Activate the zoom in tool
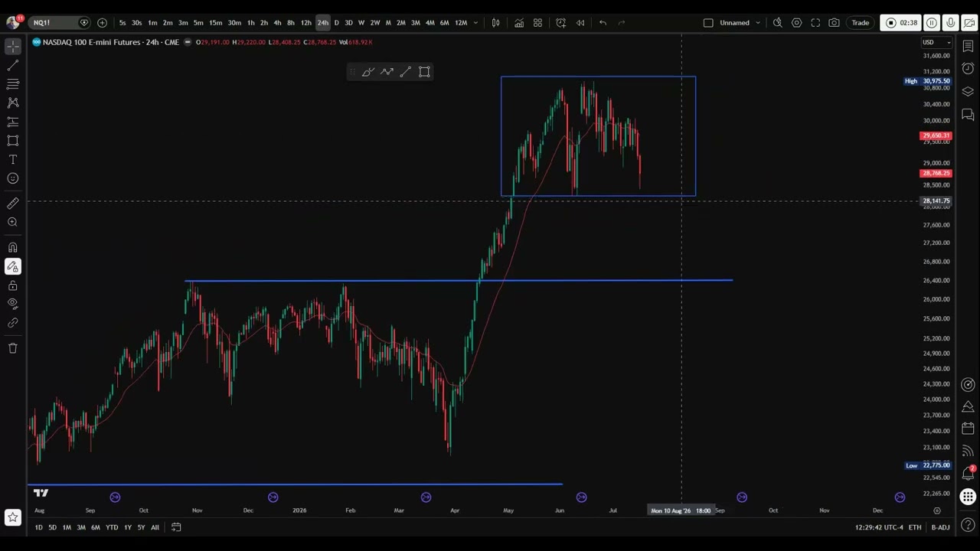Screen dimensions: 980x551 (x=13, y=222)
